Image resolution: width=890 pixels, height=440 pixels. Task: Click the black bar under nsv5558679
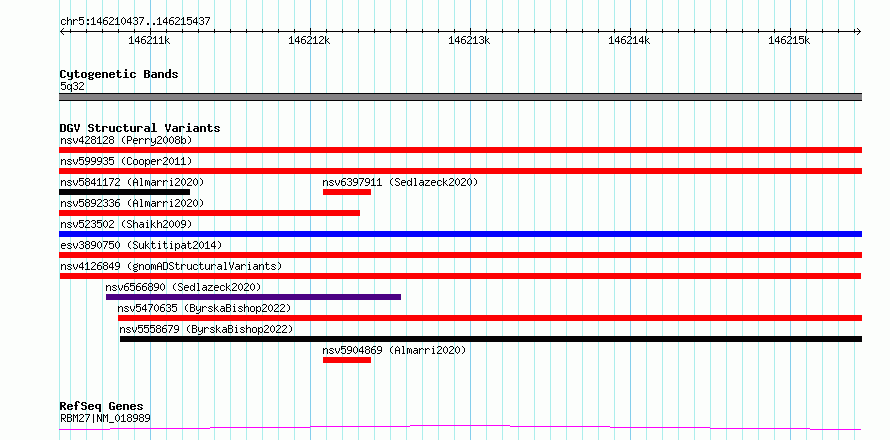click(x=491, y=339)
